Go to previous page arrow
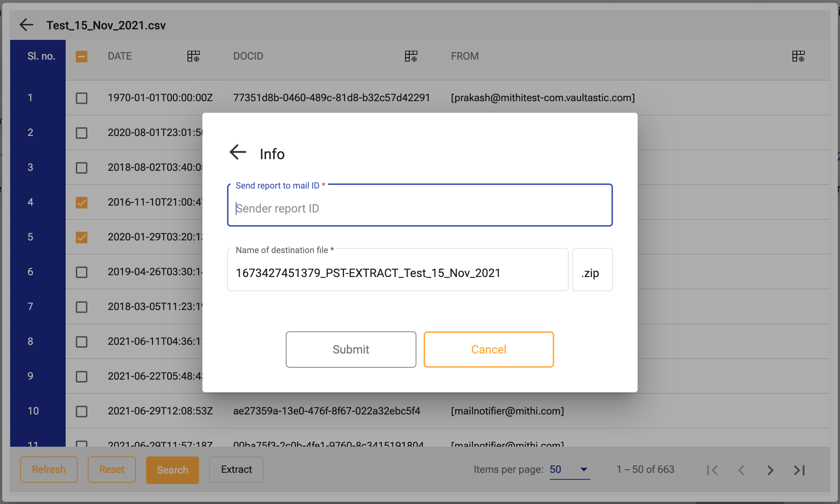This screenshot has height=504, width=840. 741,470
